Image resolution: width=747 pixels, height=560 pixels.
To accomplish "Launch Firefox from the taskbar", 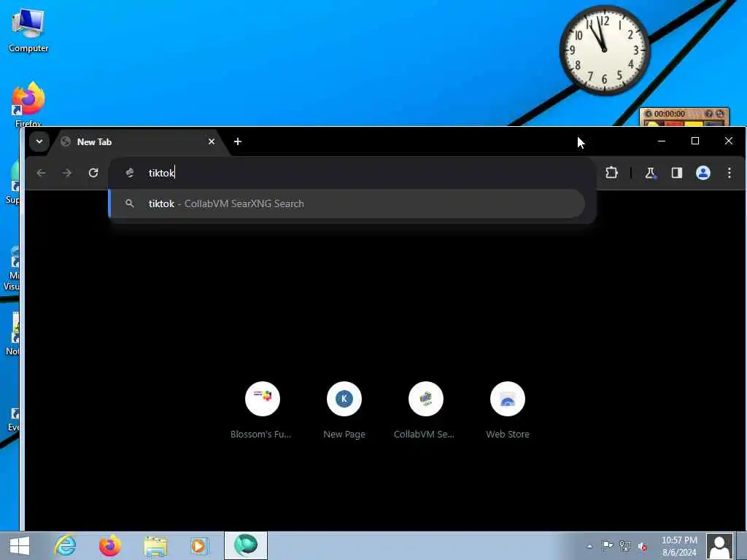I will click(x=109, y=545).
